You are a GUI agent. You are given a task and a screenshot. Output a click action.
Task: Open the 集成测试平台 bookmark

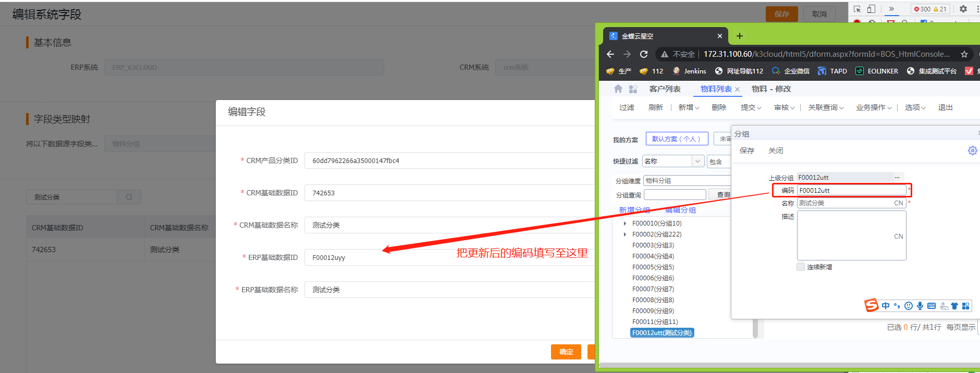(x=932, y=71)
